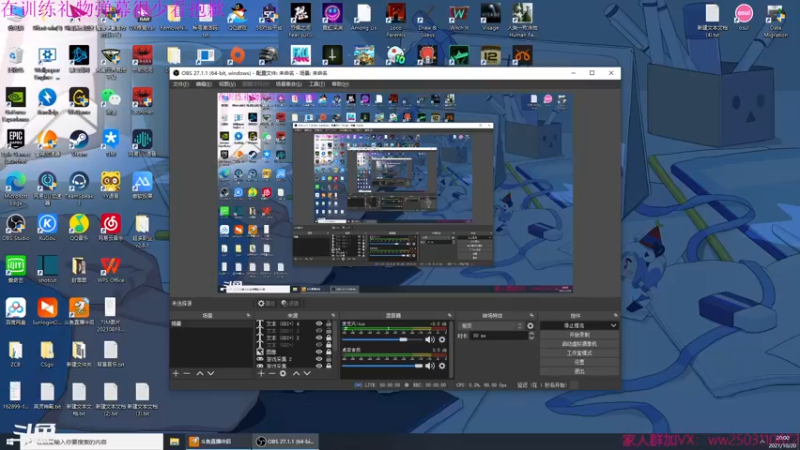Move selected scene down in scenes list
800x450 pixels.
pos(211,373)
